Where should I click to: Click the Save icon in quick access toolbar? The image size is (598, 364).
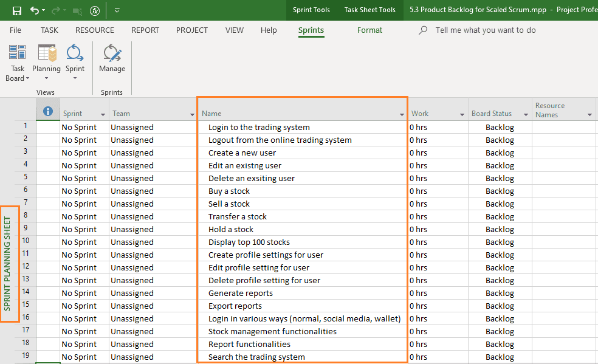(17, 11)
